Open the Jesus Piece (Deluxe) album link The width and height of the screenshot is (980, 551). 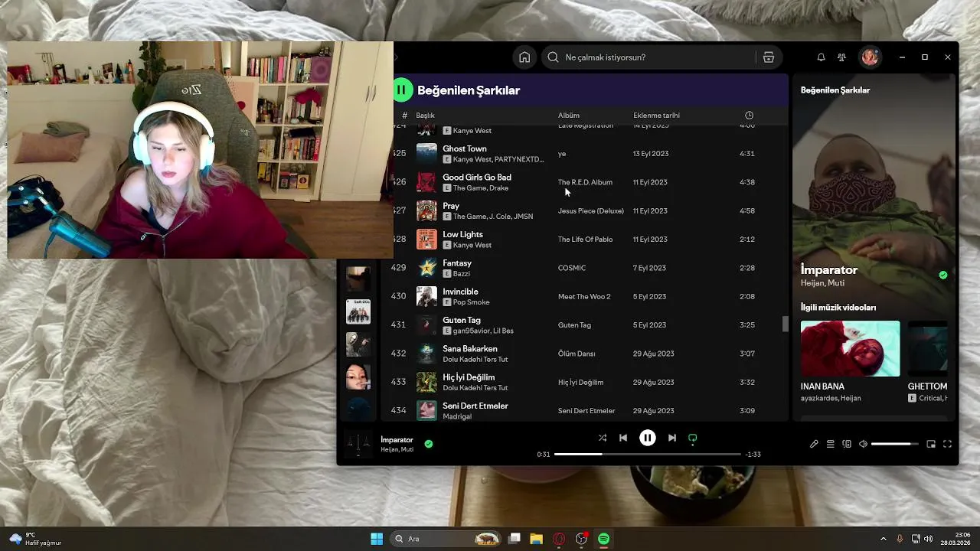point(591,210)
